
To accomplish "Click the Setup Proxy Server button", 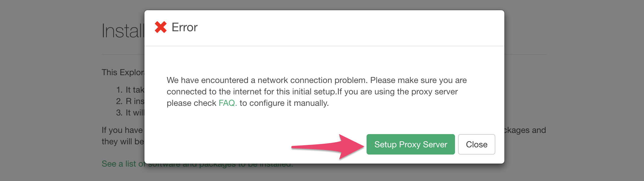I will pyautogui.click(x=410, y=144).
